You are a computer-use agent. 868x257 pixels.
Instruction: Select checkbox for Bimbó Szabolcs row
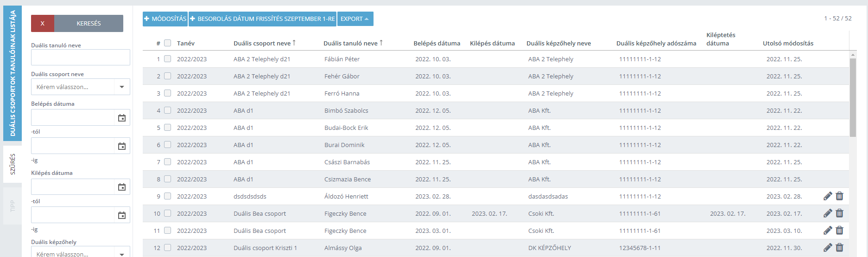(x=168, y=110)
